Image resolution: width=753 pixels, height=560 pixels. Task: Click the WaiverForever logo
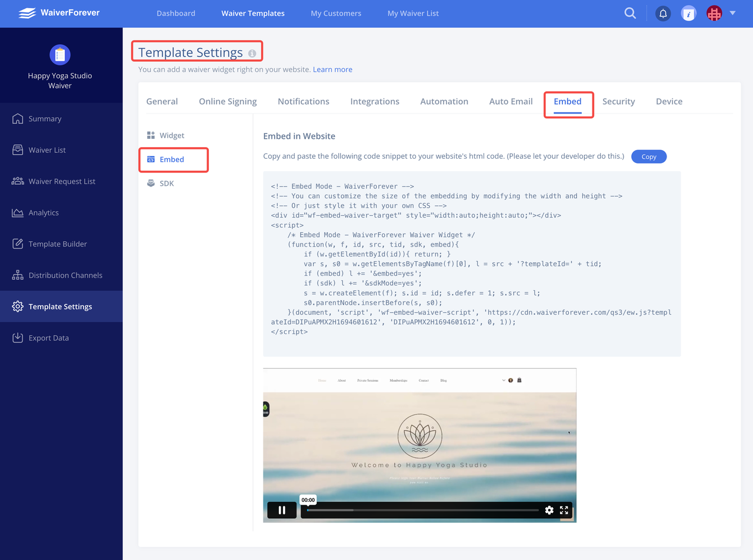click(x=59, y=12)
